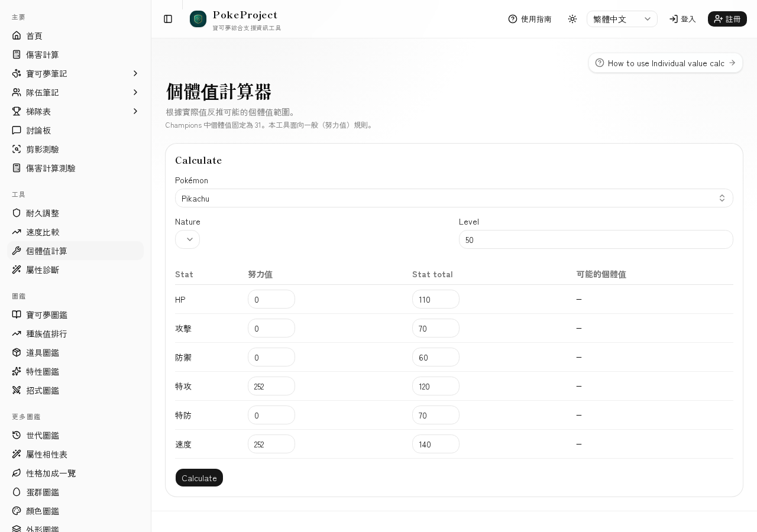The image size is (757, 532).
Task: Click the 速度 Stat total field showing 140
Action: (436, 444)
